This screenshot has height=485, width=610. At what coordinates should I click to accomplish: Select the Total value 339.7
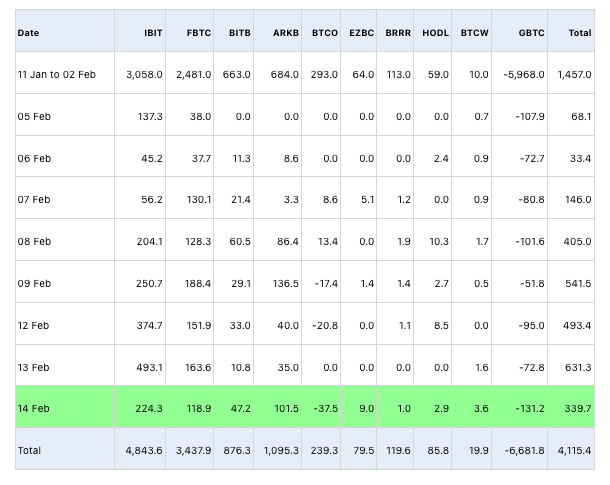[x=578, y=408]
